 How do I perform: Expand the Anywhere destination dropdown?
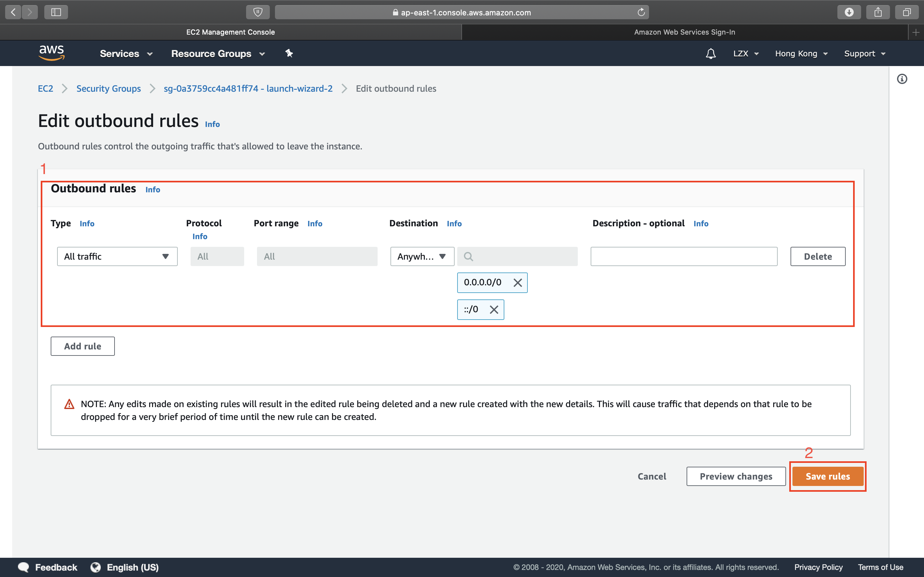422,256
